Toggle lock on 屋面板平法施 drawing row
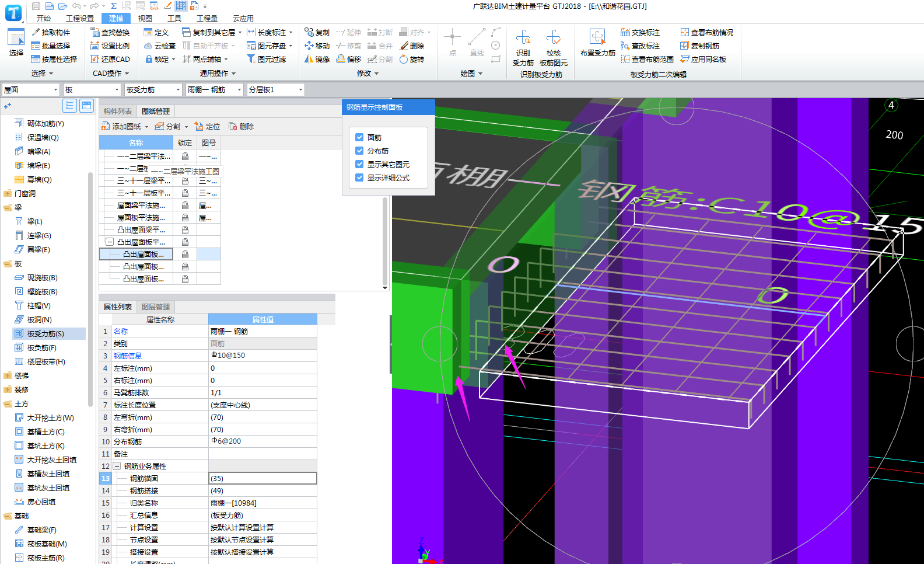 (x=185, y=218)
